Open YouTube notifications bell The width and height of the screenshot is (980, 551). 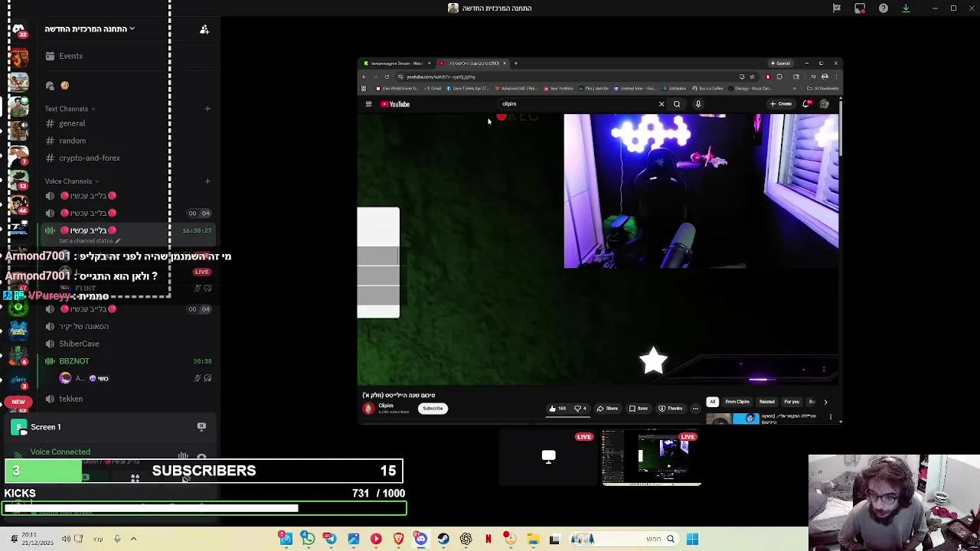(806, 104)
